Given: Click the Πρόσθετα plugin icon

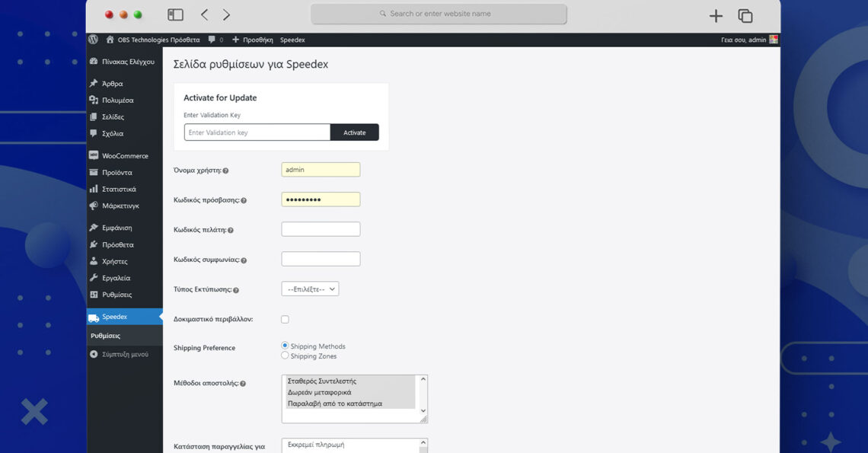Looking at the screenshot, I should [94, 244].
